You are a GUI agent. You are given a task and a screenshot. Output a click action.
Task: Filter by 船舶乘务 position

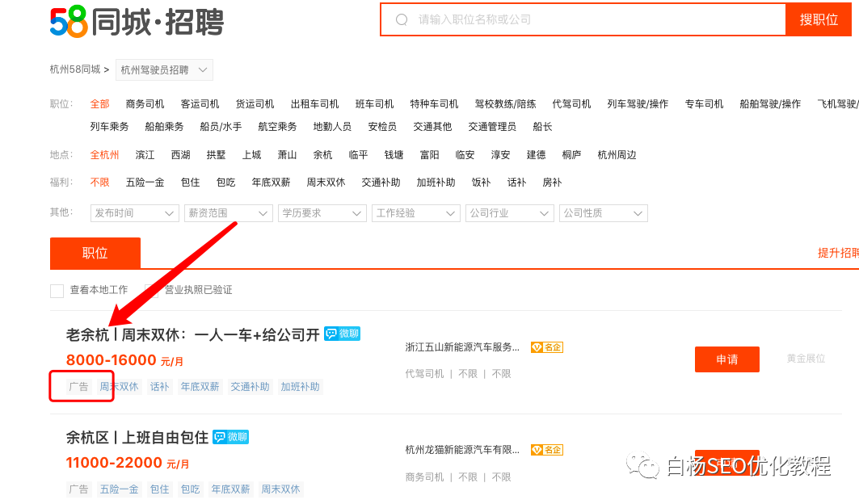pos(164,127)
